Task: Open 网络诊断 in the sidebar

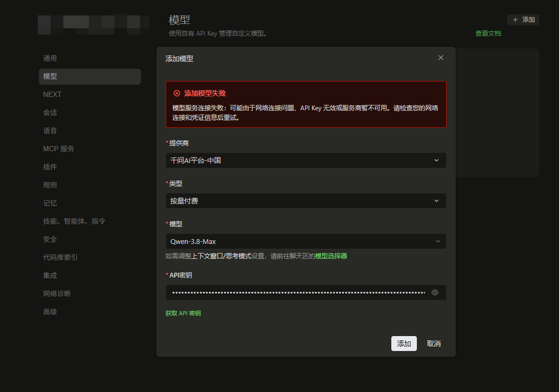Action: tap(57, 294)
